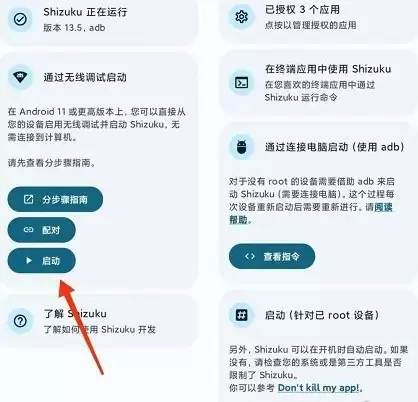418x402 pixels.
Task: Start Shizuku with the 启动 button
Action: coord(42,260)
